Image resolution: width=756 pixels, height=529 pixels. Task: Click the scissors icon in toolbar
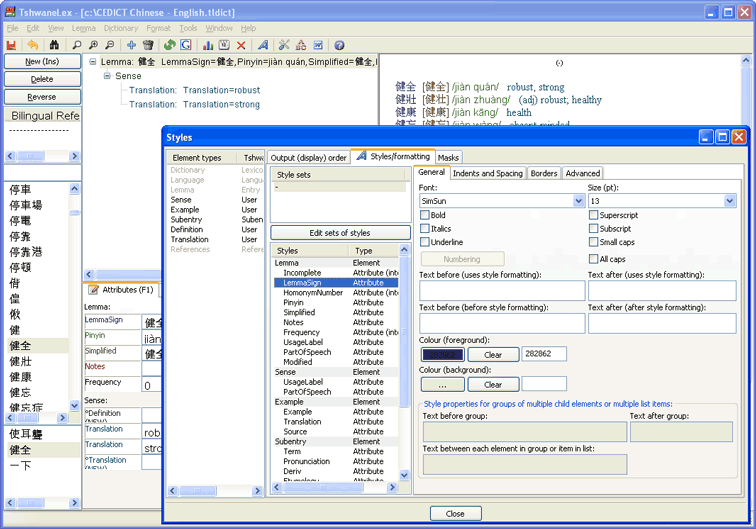[x=285, y=45]
